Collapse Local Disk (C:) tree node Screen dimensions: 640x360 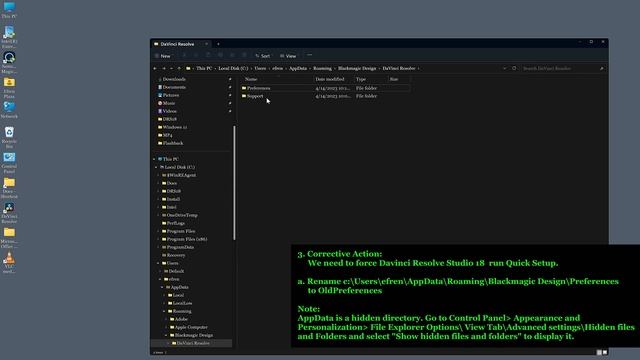coord(156,167)
